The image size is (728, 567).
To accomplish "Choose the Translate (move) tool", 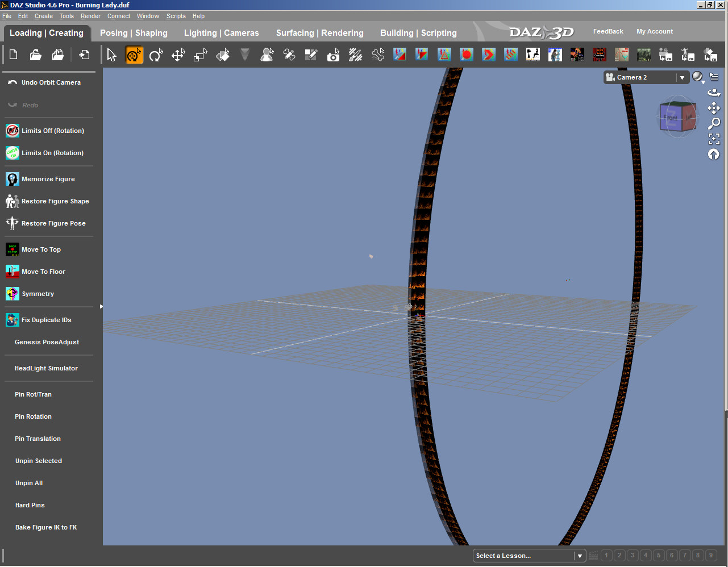I will [178, 55].
